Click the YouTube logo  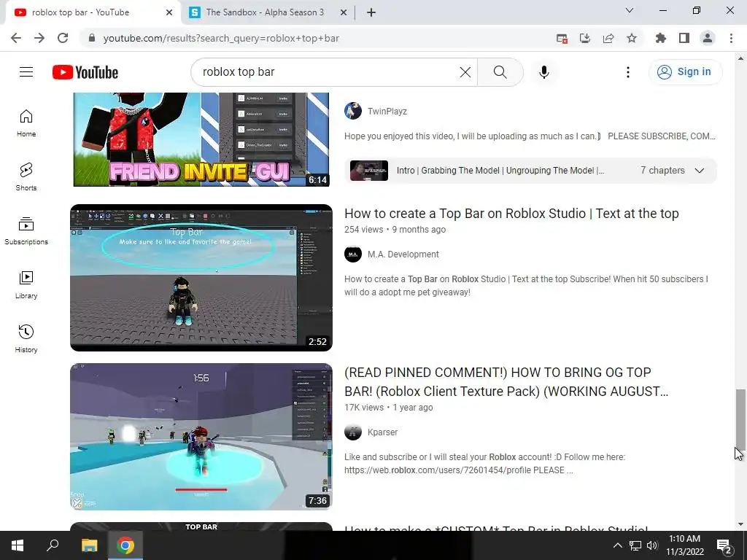point(85,72)
